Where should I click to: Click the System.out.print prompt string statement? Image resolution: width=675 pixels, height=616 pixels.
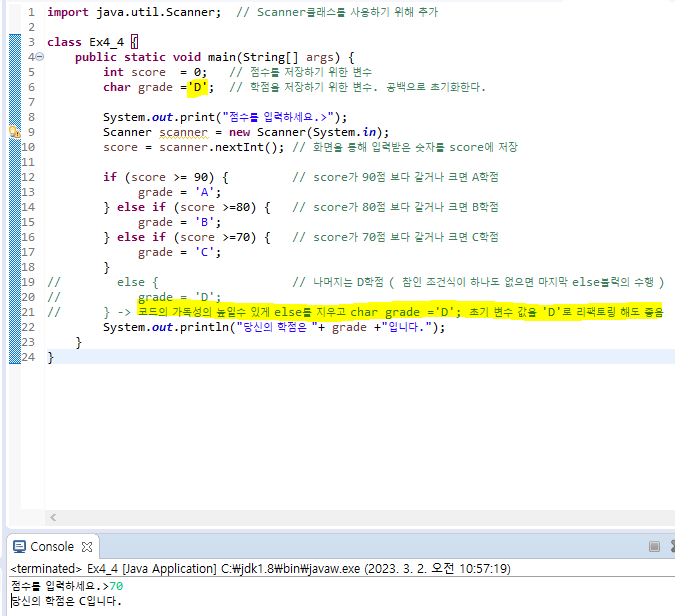[x=225, y=118]
